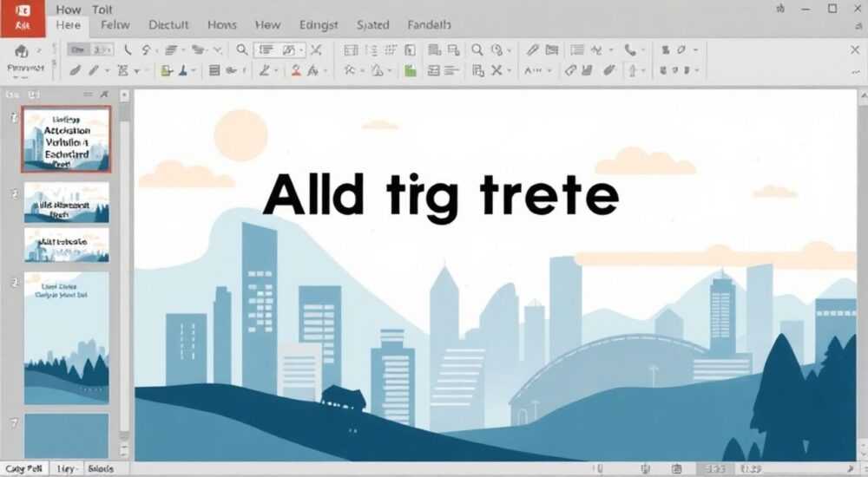Switch to the "Hew" ribbon tab
The width and height of the screenshot is (868, 477).
point(267,25)
